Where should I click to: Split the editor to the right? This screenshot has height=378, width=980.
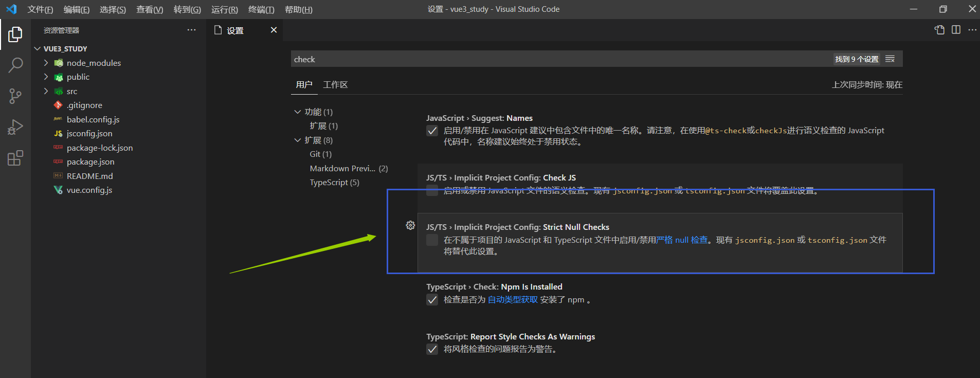(x=956, y=30)
